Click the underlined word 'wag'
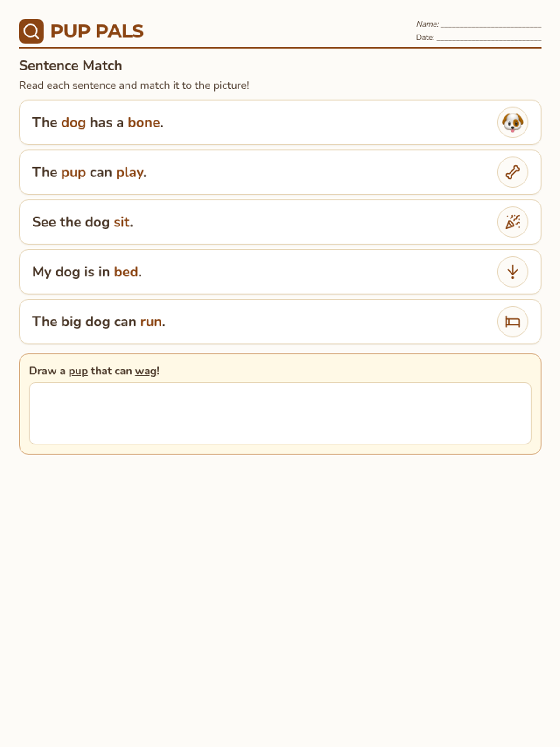Image resolution: width=560 pixels, height=747 pixels. [x=146, y=371]
